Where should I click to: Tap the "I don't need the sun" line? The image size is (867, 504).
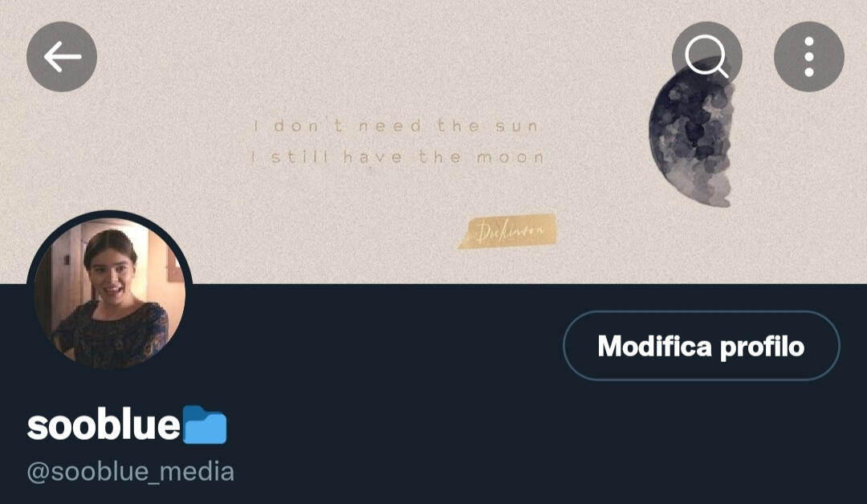[x=397, y=126]
